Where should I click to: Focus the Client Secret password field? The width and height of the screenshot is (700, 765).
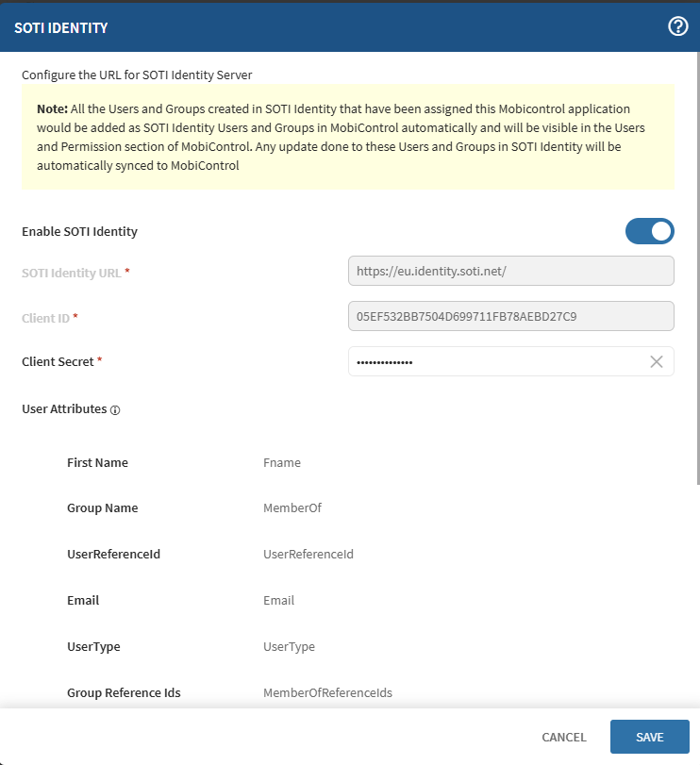point(495,361)
